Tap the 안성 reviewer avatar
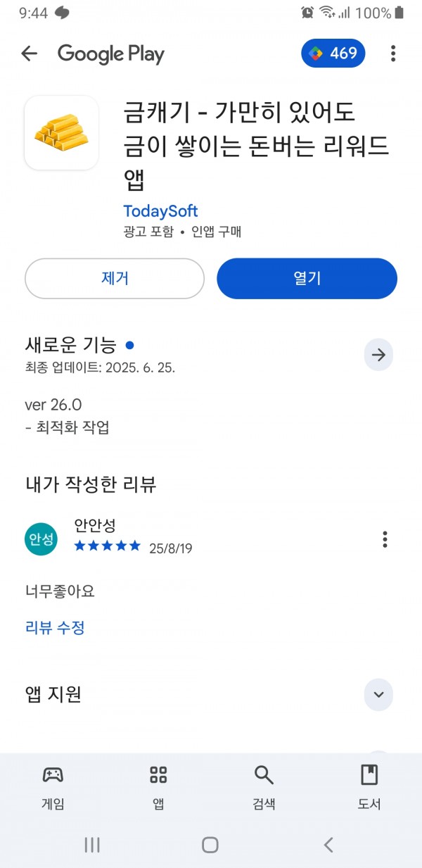The height and width of the screenshot is (868, 422). [x=41, y=539]
